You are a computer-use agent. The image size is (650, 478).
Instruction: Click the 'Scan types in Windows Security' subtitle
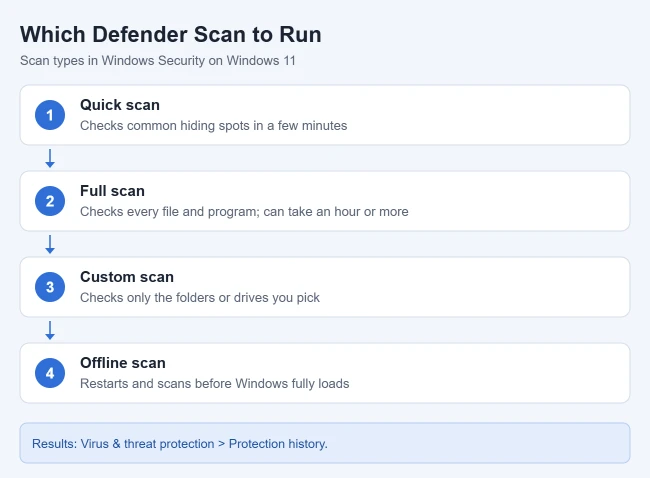pyautogui.click(x=158, y=61)
